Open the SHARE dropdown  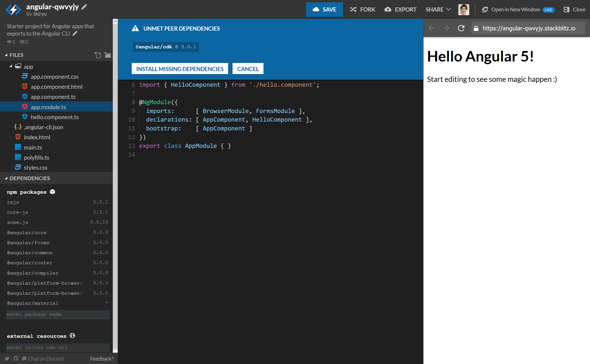[x=438, y=10]
